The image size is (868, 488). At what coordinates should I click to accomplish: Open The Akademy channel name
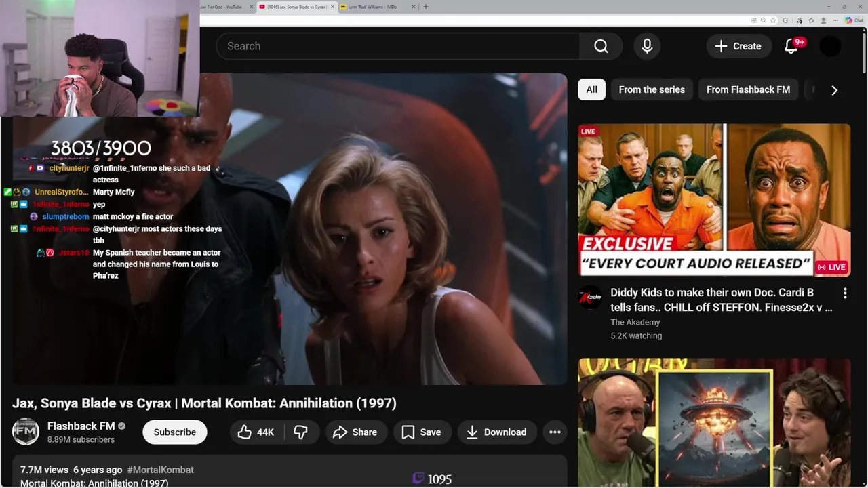point(635,323)
